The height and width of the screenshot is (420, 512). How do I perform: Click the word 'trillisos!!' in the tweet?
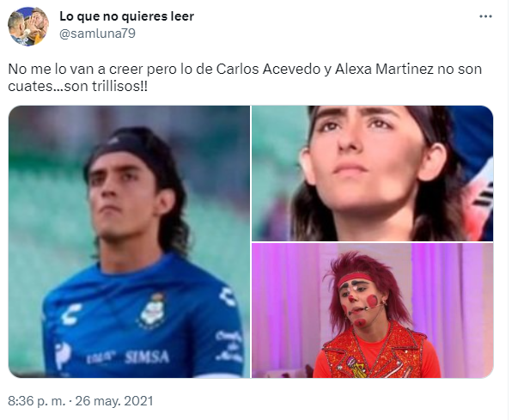[x=119, y=87]
